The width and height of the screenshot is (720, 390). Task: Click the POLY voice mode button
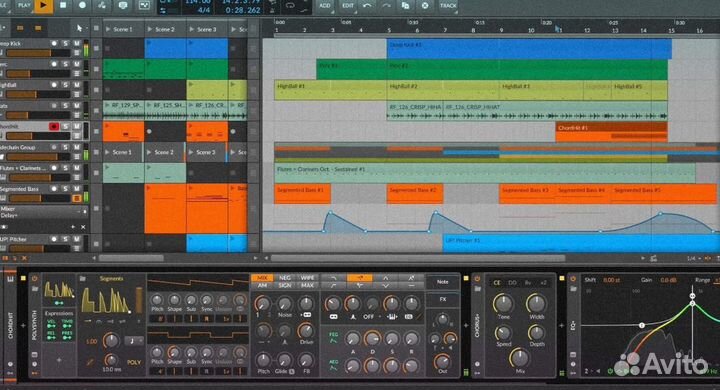(134, 362)
